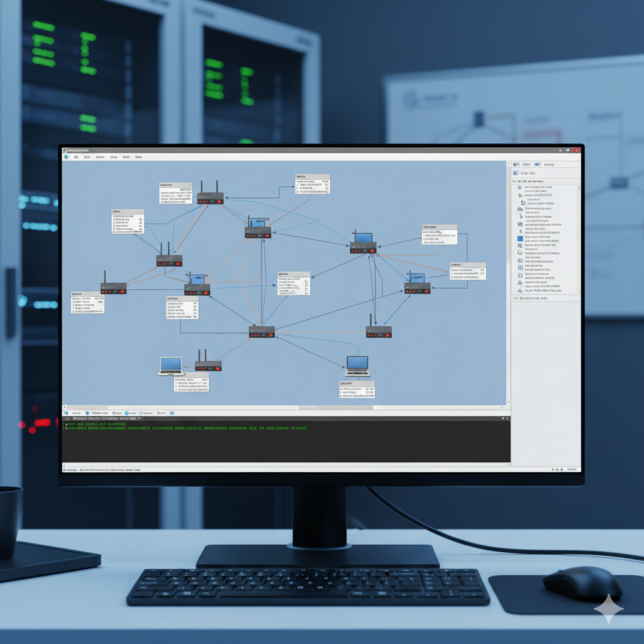Toggle first checkbox in info box below center-left router

195,304
